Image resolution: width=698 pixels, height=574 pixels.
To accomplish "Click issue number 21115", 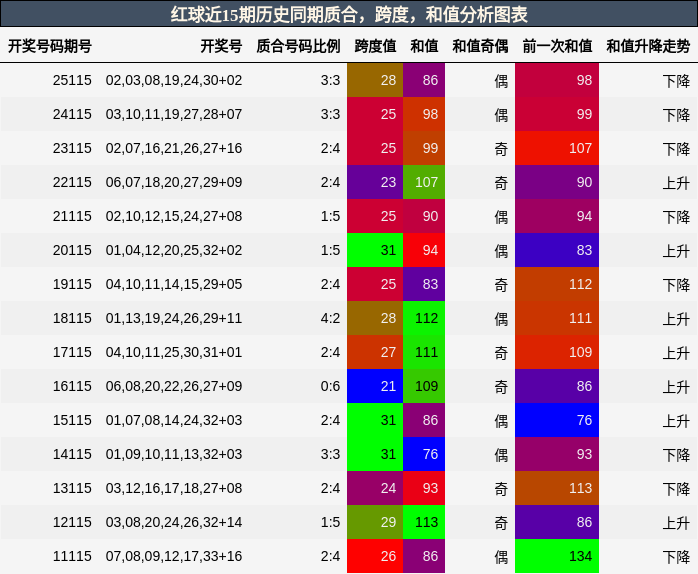I will [x=72, y=216].
